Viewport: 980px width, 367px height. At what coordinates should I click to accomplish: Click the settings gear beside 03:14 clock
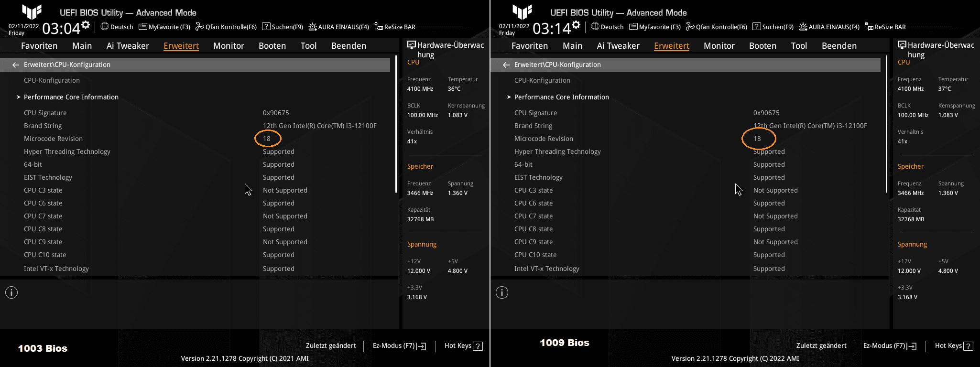tap(576, 24)
